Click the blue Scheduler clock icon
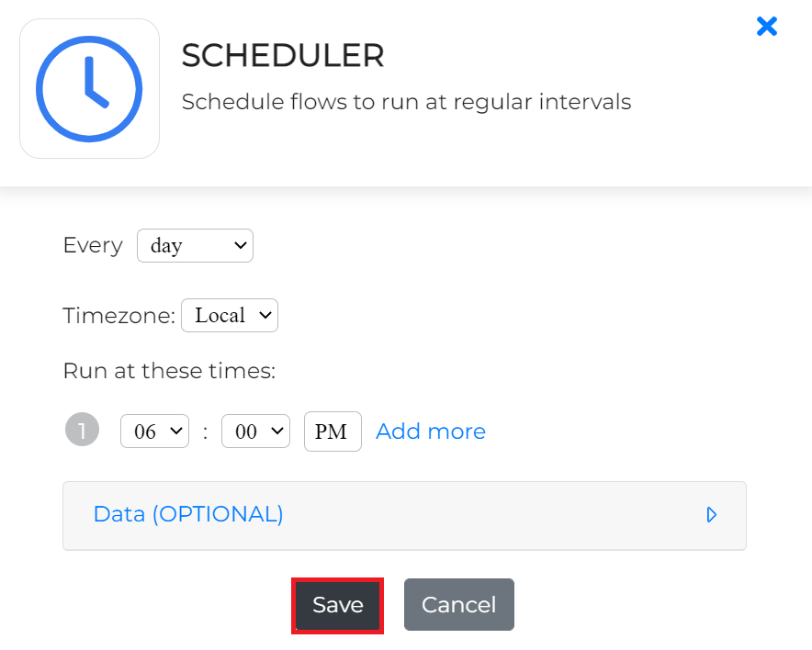 coord(89,89)
